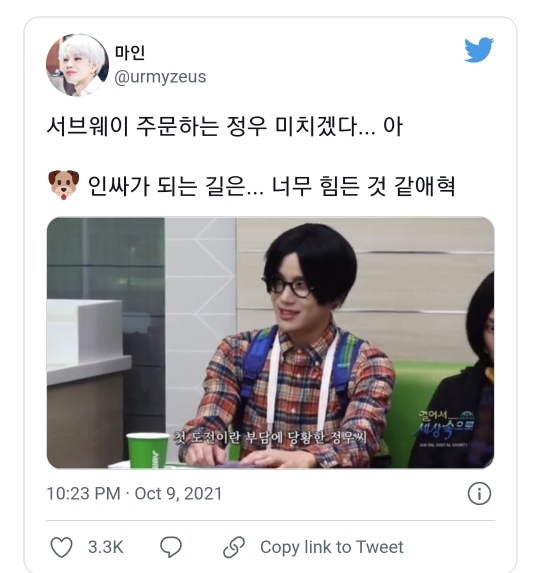Viewport: 540px width, 573px height.
Task: Click the 서브웨이 주문하는 정우 text line
Action: tap(225, 127)
